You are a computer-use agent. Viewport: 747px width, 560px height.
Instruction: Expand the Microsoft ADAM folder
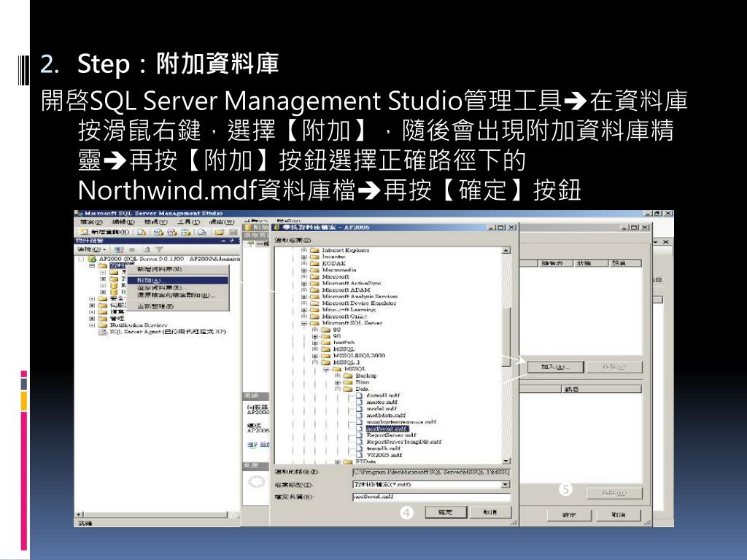[304, 289]
